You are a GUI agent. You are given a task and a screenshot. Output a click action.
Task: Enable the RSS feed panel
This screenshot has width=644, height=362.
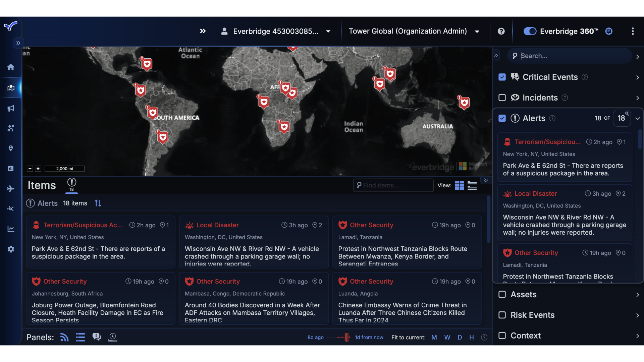click(x=64, y=337)
